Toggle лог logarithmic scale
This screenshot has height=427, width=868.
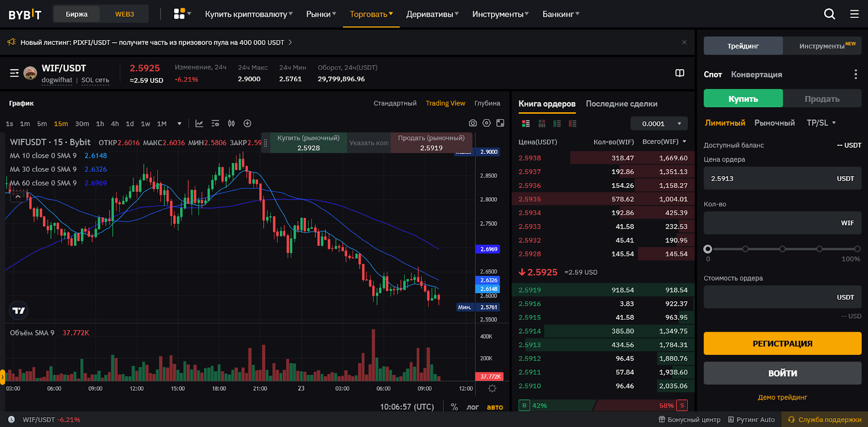(473, 407)
